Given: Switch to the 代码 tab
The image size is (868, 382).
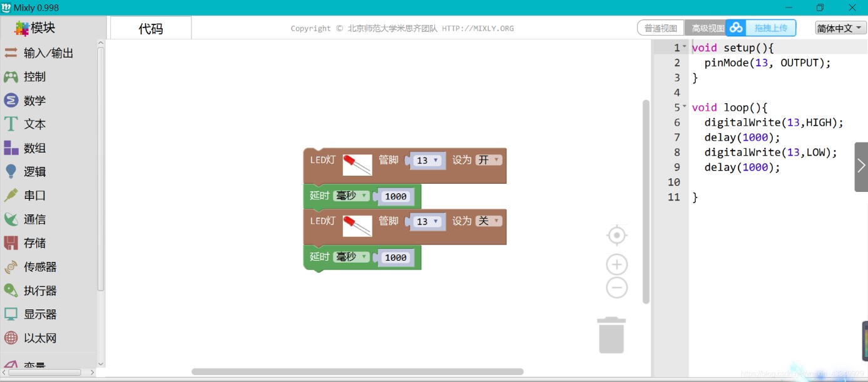Looking at the screenshot, I should pos(150,28).
